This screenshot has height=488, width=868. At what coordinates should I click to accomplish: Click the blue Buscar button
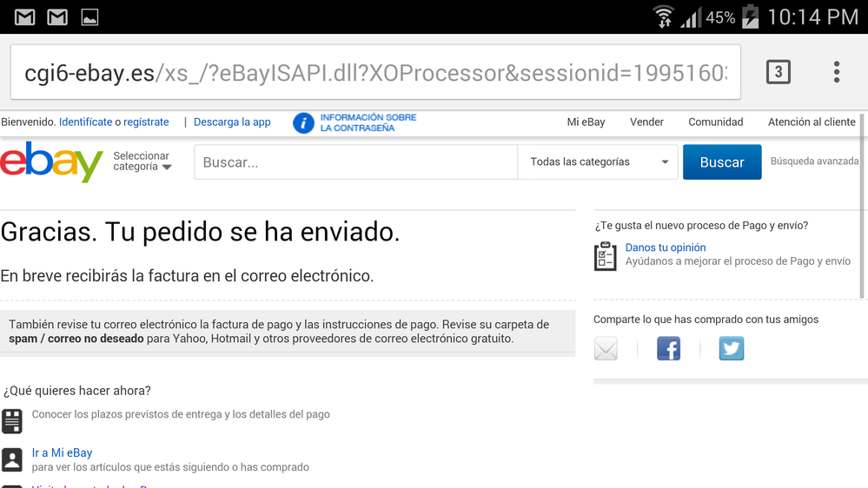(722, 162)
